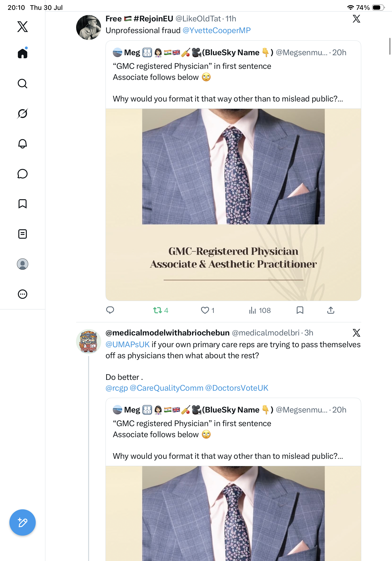View analytics showing 108 views
Image resolution: width=392 pixels, height=561 pixels.
tap(259, 310)
